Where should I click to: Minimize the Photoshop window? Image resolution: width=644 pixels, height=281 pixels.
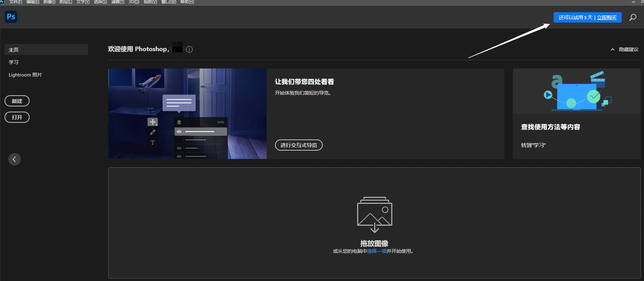coord(634,2)
